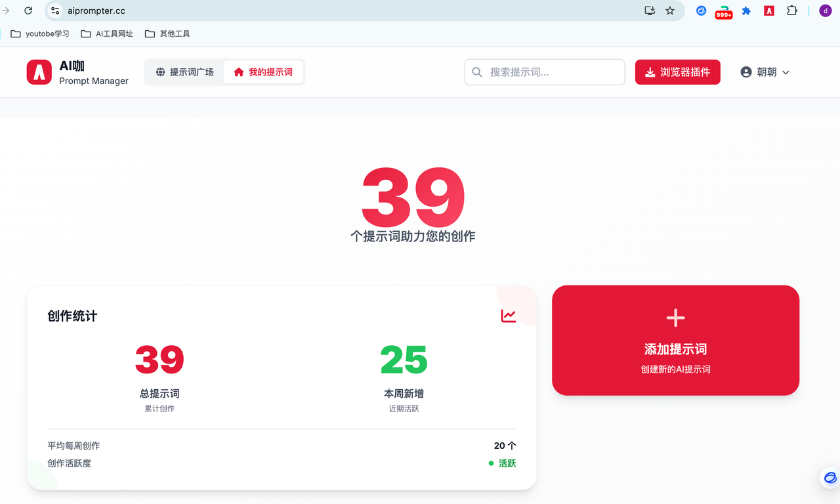Open the red A extension icon in toolbar
Viewport: 840px width, 504px height.
769,10
